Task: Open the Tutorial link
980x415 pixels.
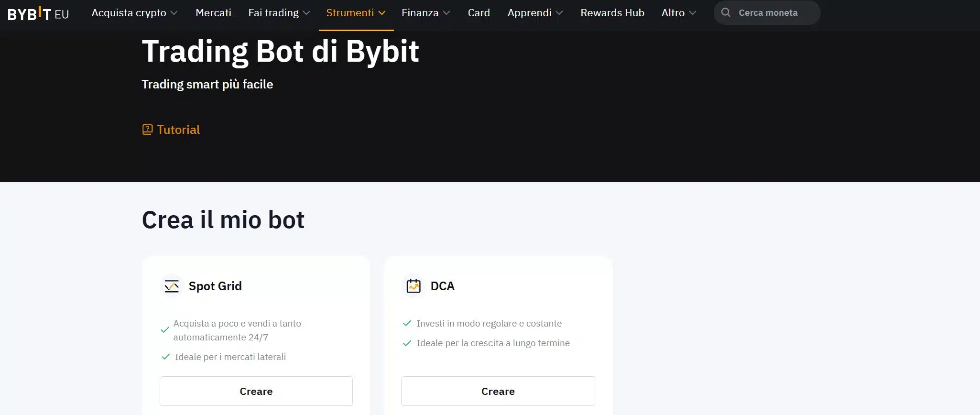Action: click(x=178, y=130)
